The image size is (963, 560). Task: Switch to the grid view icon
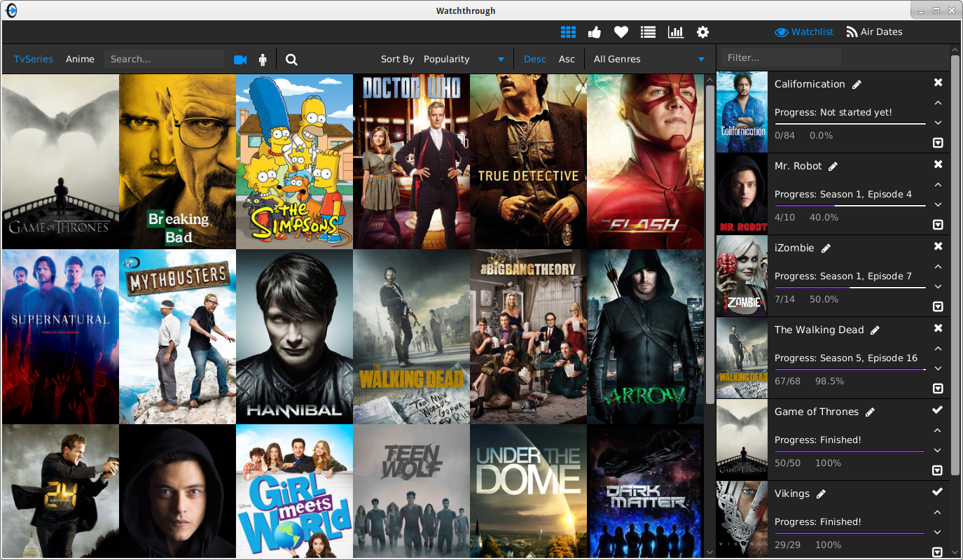tap(568, 32)
